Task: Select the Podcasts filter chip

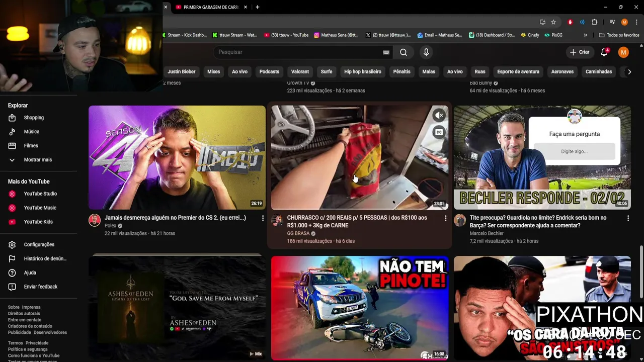Action: [x=269, y=72]
